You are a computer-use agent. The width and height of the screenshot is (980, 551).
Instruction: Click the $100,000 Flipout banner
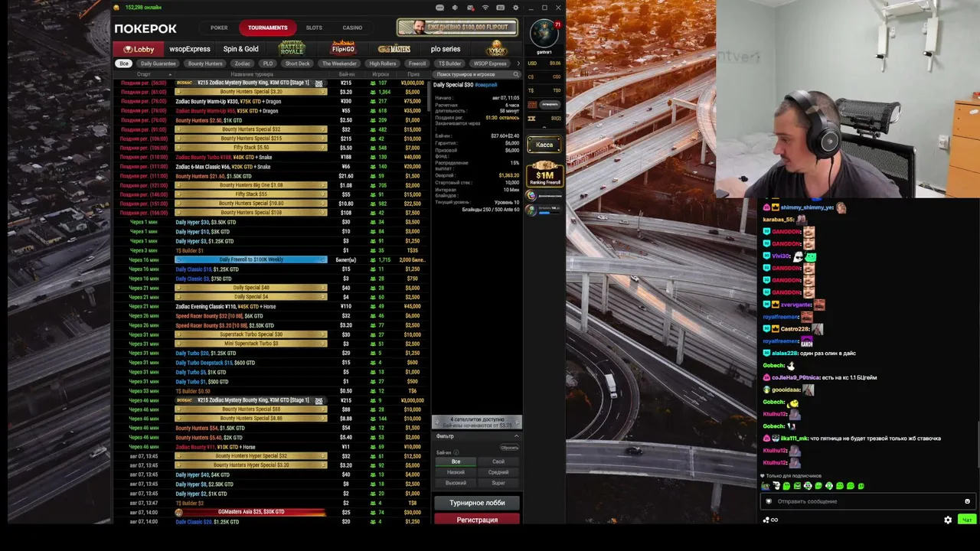457,28
